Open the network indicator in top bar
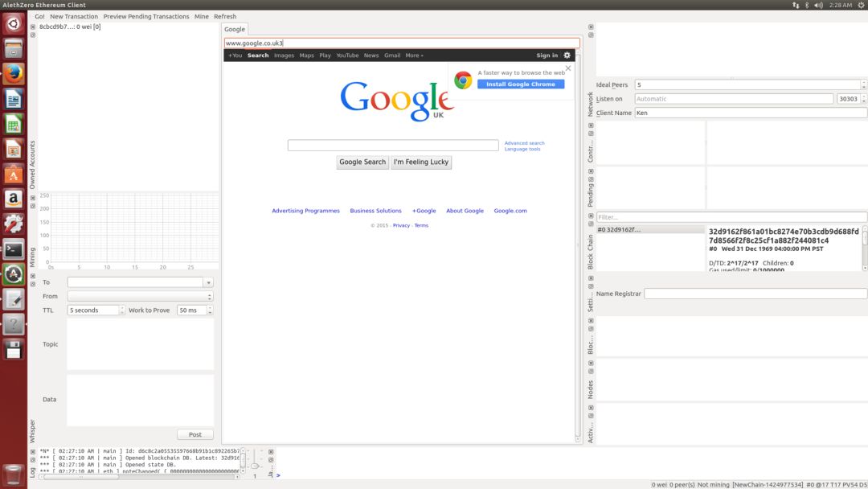This screenshot has height=489, width=868. 796,5
